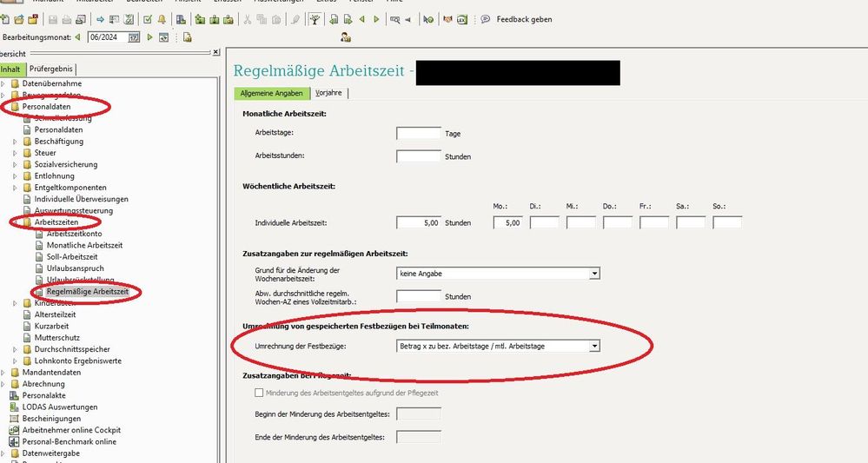The image size is (868, 463).
Task: Click the Mo. weekday hours field
Action: point(507,223)
